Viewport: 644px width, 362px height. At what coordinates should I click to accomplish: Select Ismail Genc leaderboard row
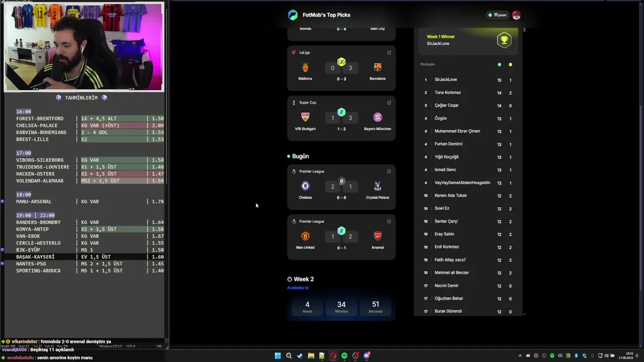(468, 170)
